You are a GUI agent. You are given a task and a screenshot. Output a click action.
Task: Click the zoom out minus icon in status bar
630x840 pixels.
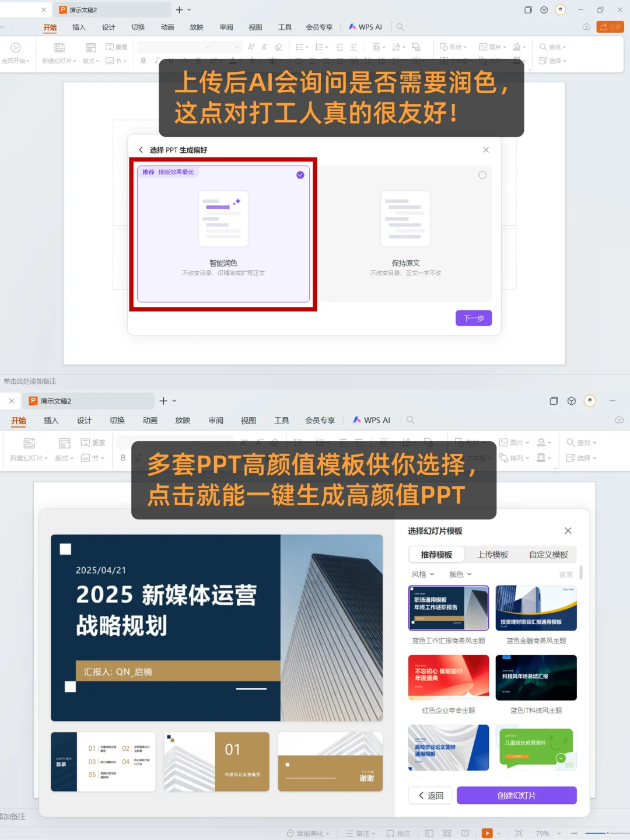tap(574, 833)
